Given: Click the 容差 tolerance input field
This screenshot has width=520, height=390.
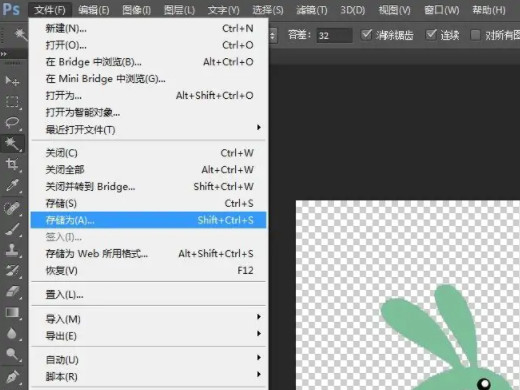Looking at the screenshot, I should (x=334, y=35).
